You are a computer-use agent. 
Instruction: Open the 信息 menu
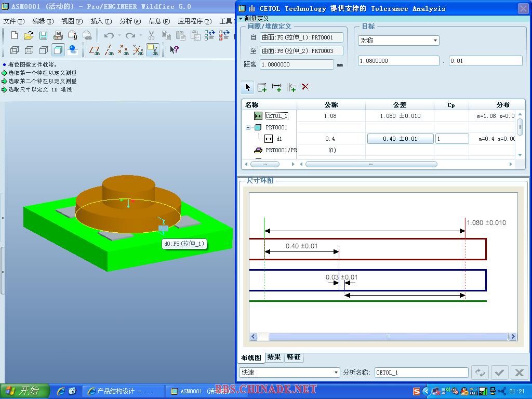[x=159, y=21]
